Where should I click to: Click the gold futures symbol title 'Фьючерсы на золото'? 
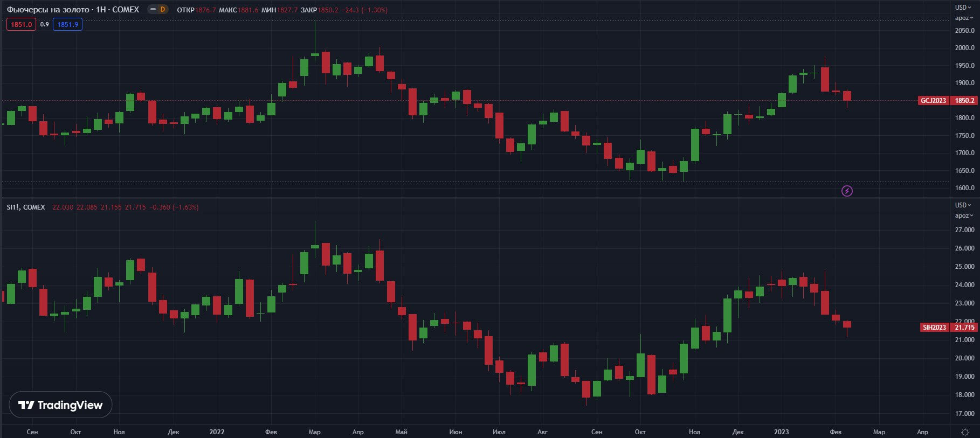point(48,10)
